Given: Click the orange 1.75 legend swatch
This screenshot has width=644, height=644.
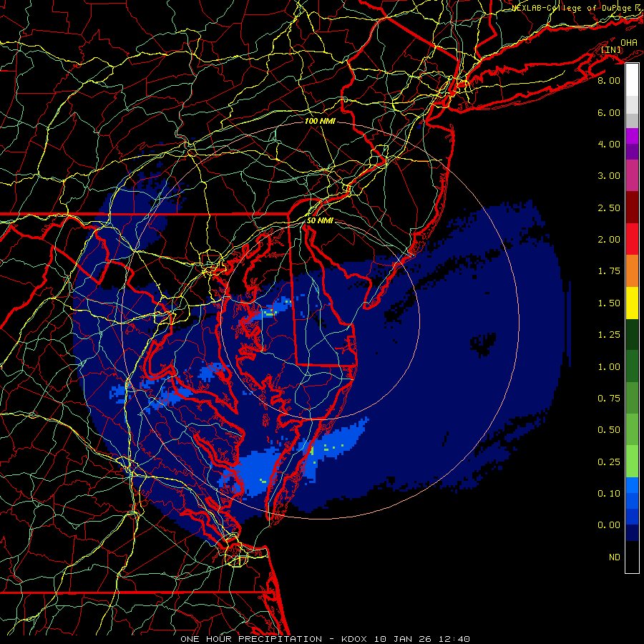Looking at the screenshot, I should tap(632, 271).
